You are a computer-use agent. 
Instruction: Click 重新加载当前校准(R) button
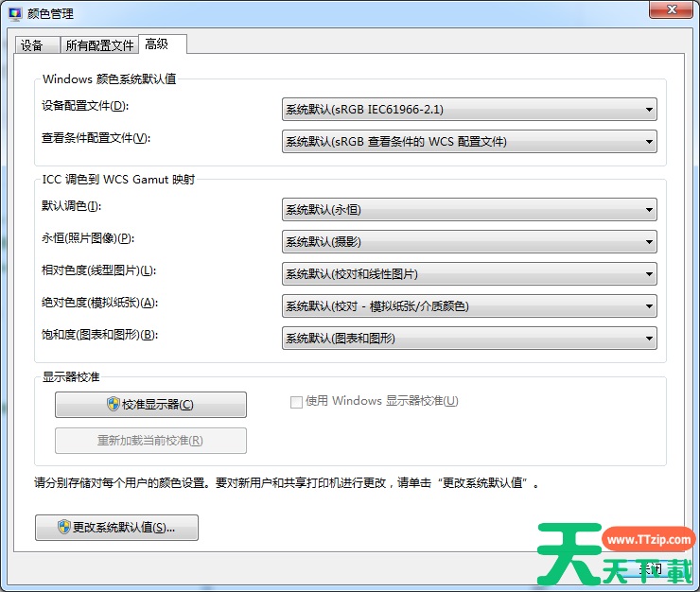point(151,441)
